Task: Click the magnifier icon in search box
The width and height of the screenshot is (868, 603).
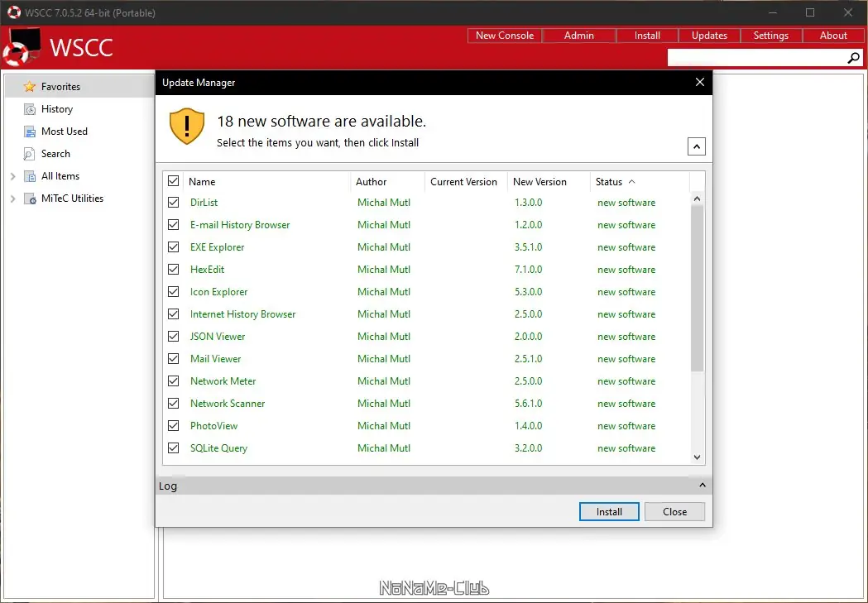Action: coord(854,58)
